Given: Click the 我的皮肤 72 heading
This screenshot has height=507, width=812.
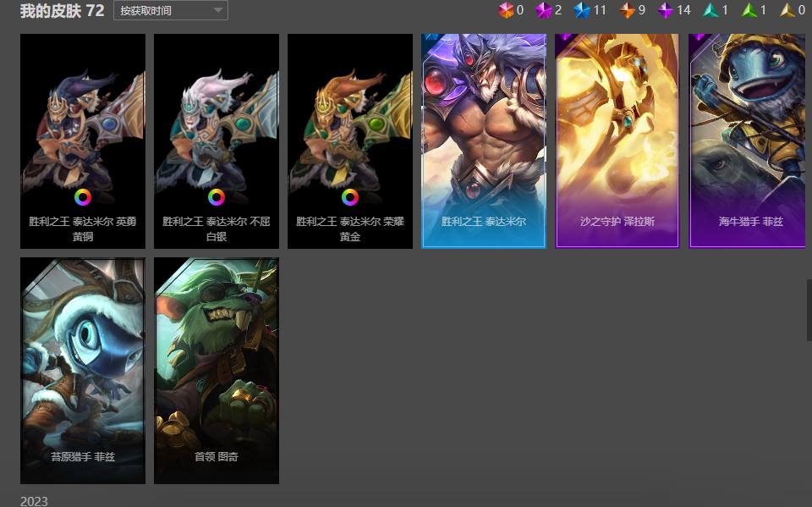Looking at the screenshot, I should (62, 10).
